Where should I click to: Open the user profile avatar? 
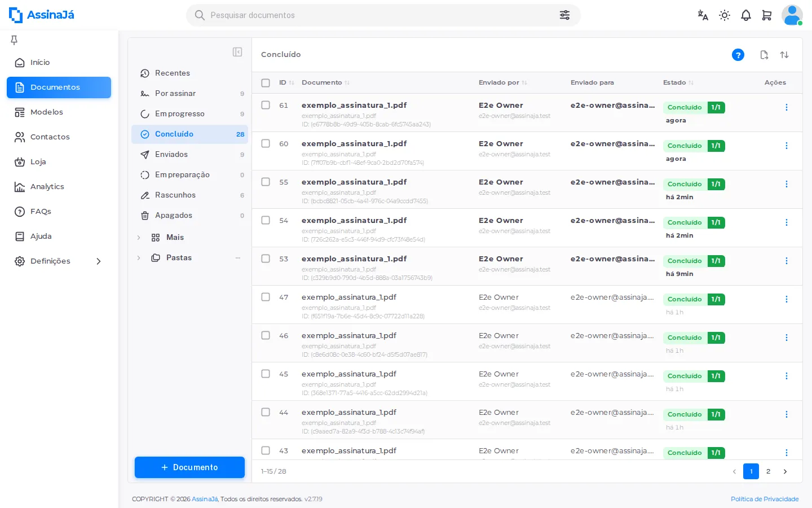pos(792,15)
